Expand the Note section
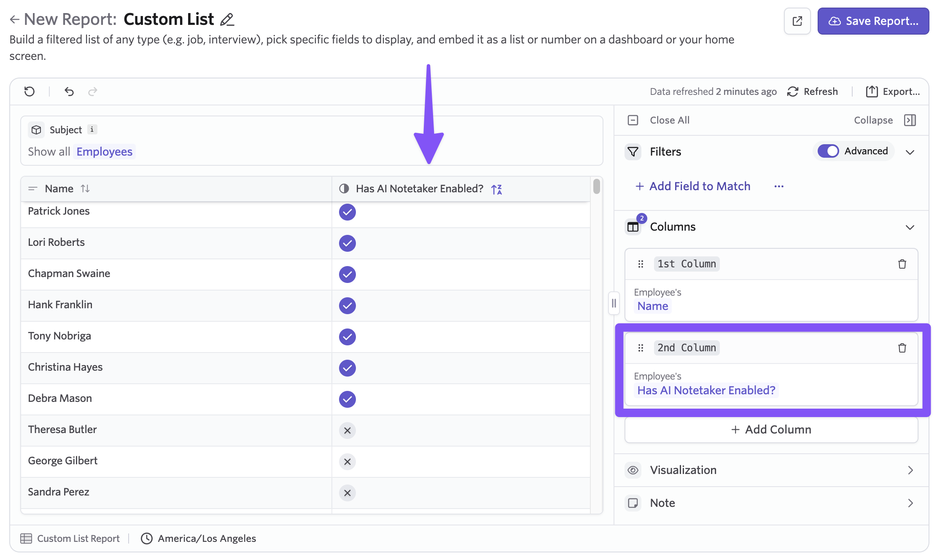 pyautogui.click(x=910, y=503)
